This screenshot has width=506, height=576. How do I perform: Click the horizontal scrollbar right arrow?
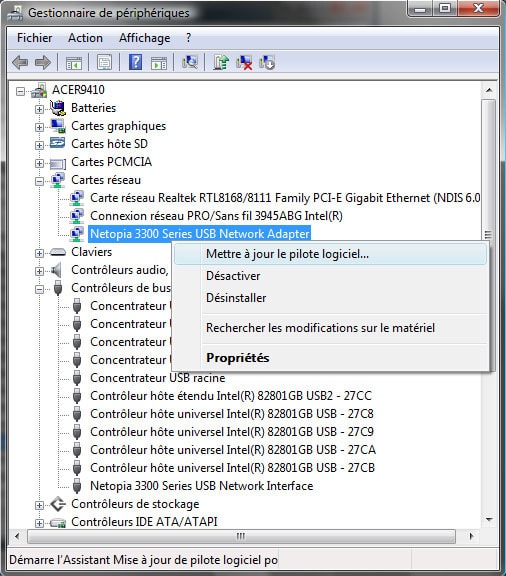pos(471,536)
